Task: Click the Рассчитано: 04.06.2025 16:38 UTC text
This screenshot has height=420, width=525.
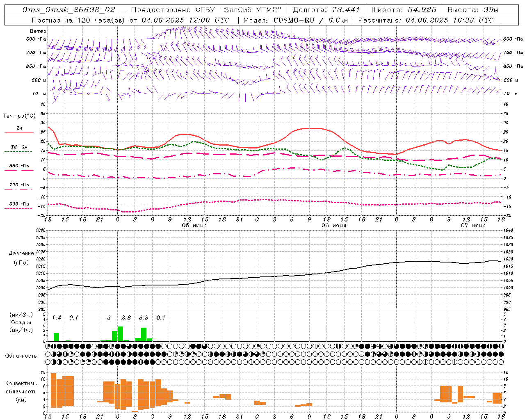Action: point(426,20)
